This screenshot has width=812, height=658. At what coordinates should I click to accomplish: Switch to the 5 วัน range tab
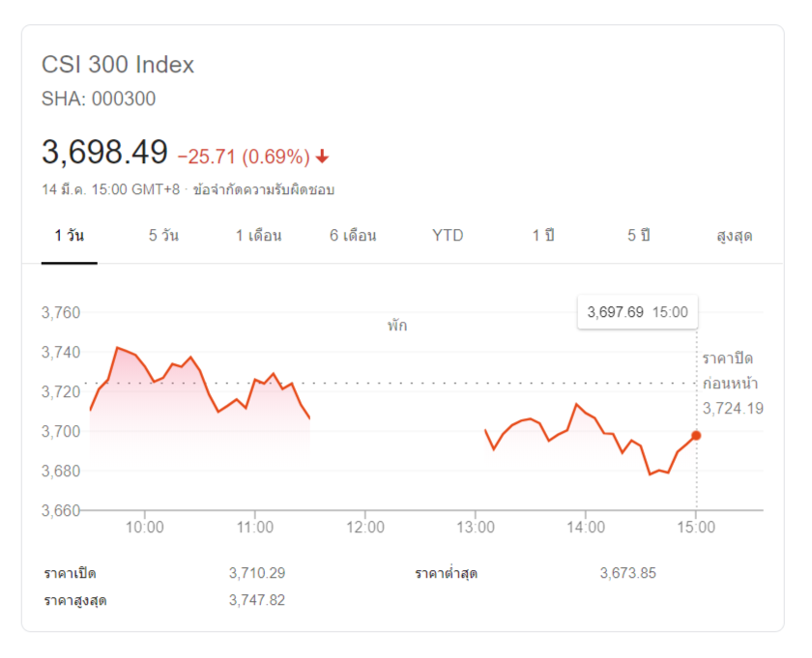pos(163,236)
